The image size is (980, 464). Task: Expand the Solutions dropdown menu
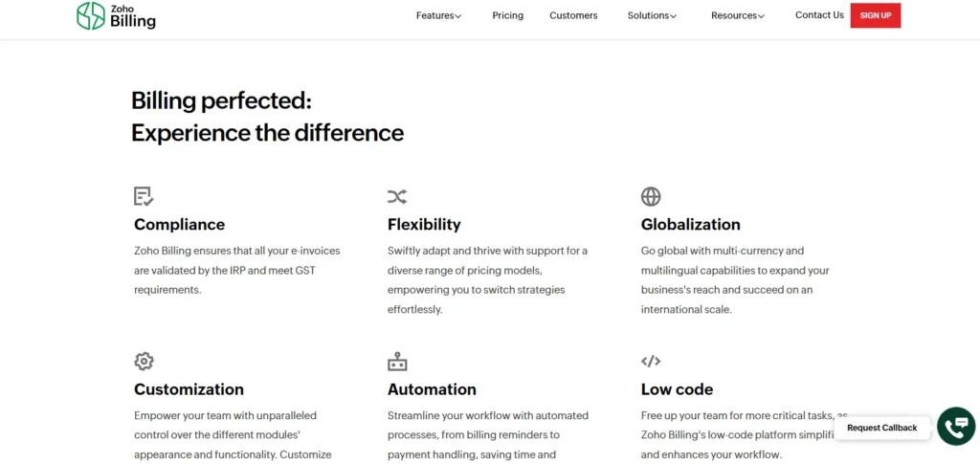tap(652, 15)
